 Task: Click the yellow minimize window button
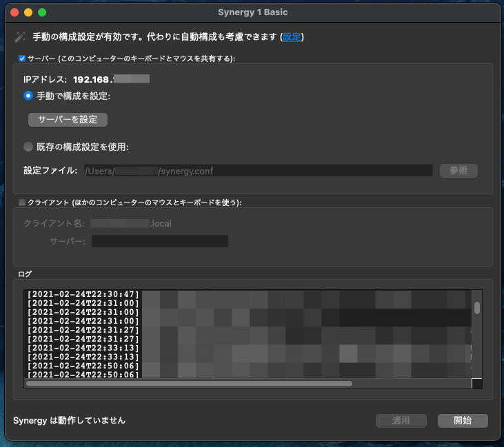pyautogui.click(x=28, y=12)
